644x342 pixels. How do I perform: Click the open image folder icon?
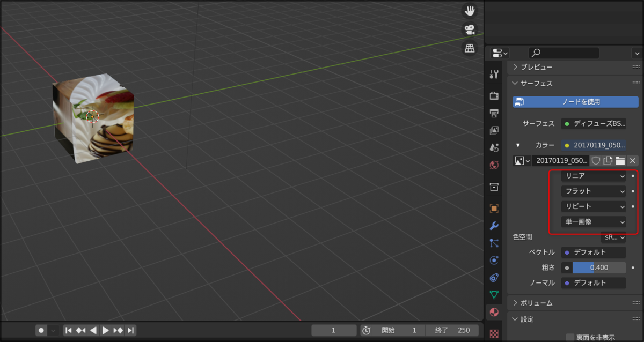pyautogui.click(x=620, y=160)
